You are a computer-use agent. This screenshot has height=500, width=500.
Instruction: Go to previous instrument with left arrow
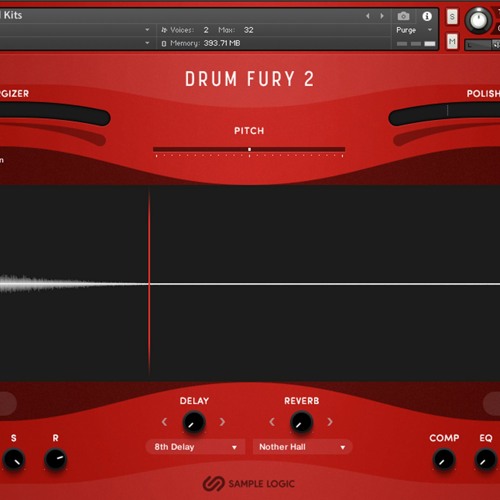coord(368,16)
